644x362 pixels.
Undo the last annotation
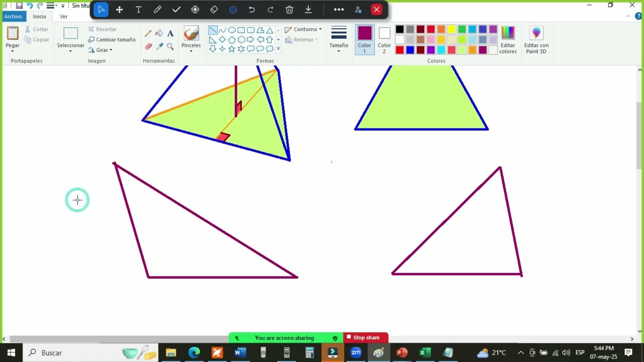pyautogui.click(x=252, y=10)
